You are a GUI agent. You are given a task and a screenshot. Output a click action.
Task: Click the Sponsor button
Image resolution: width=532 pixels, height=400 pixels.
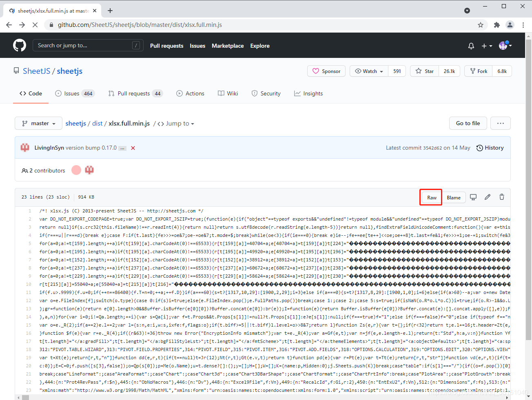326,71
